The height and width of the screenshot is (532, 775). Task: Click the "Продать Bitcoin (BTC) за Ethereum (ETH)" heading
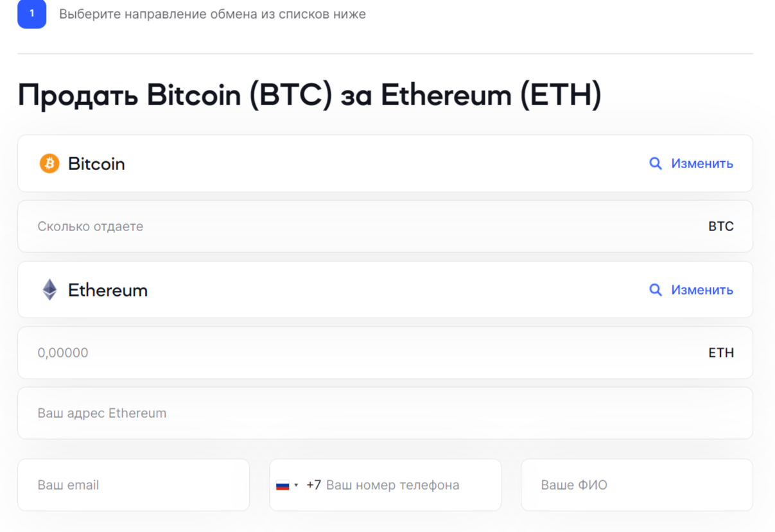pos(309,95)
